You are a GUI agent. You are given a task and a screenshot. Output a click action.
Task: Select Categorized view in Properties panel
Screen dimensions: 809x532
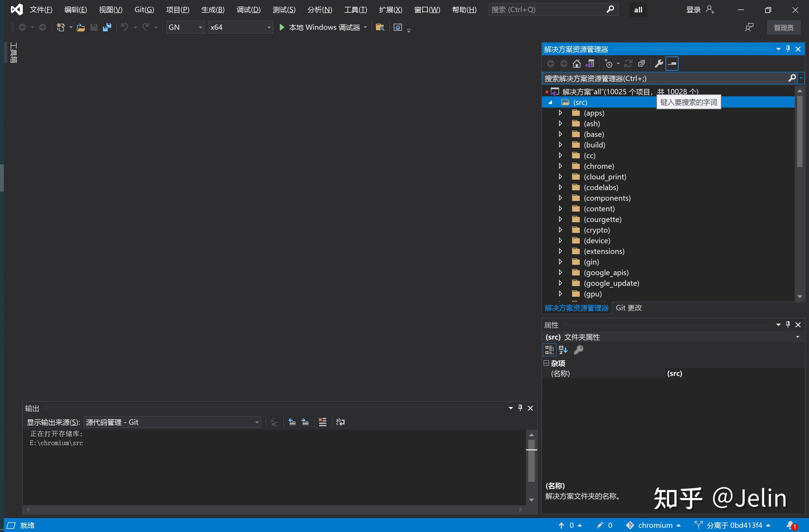pos(549,350)
